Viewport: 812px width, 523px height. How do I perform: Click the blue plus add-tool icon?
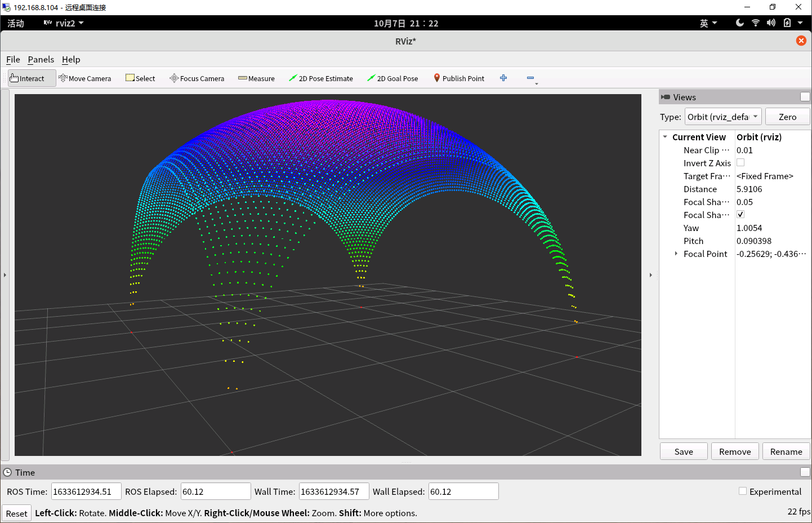(503, 78)
